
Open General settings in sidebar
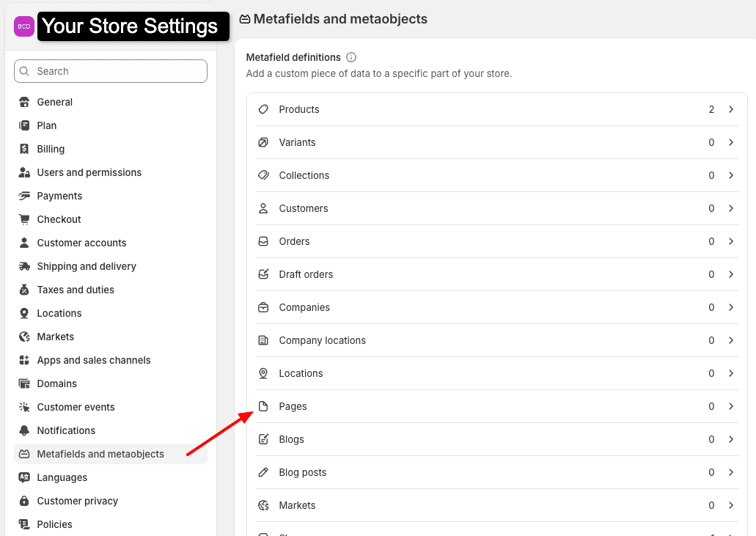[55, 102]
